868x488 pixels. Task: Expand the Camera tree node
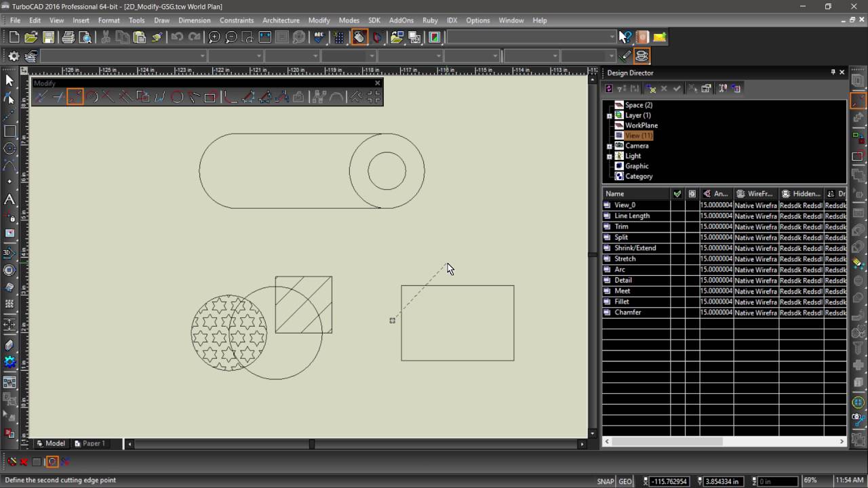coord(609,146)
